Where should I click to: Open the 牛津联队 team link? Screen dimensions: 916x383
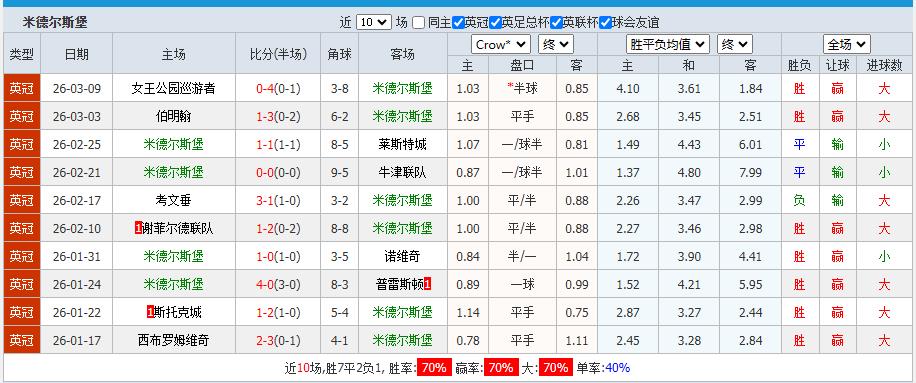(403, 173)
